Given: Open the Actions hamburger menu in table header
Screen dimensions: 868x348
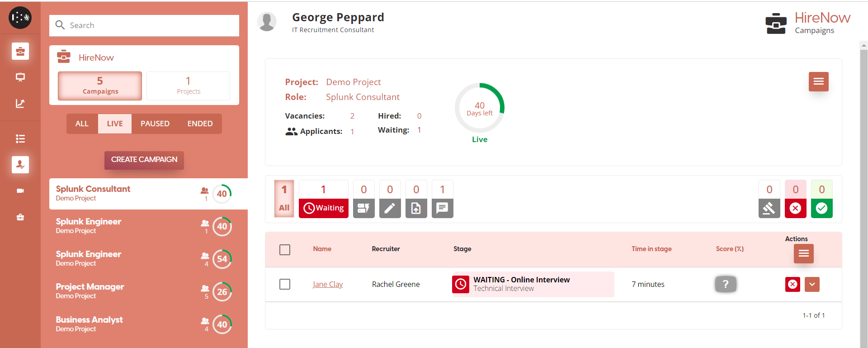Looking at the screenshot, I should click(803, 253).
